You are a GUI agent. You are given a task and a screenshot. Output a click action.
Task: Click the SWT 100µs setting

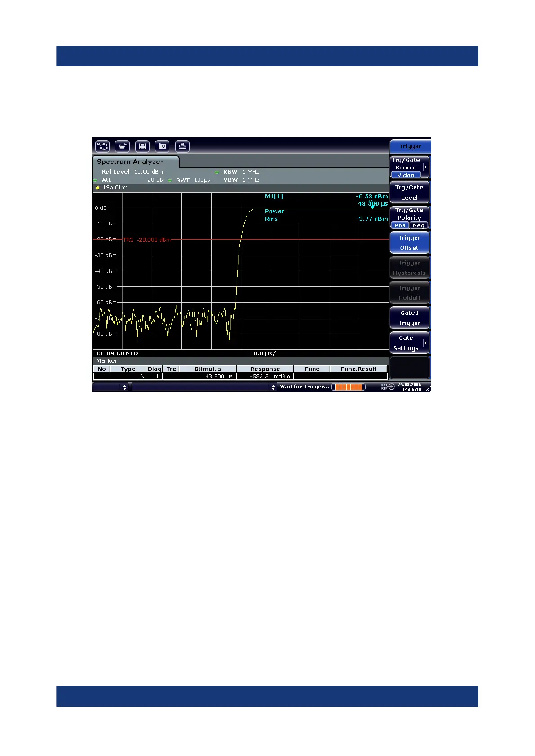pos(193,180)
